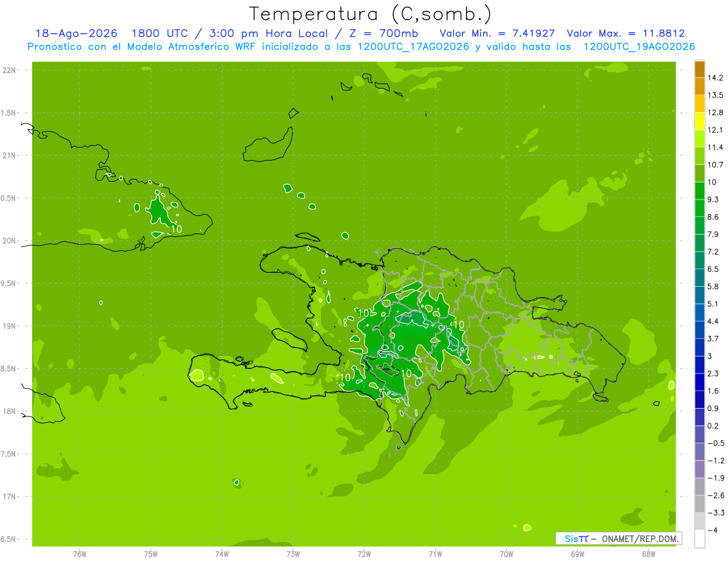Screen dimensions: 728x562
Task: Click the orange swatch above 14.2
Action: (x=699, y=69)
